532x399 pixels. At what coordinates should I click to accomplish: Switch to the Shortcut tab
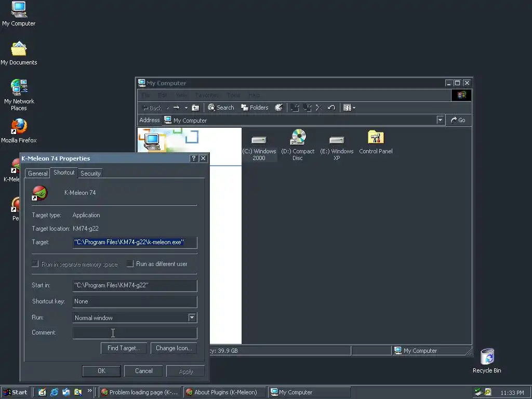(64, 172)
